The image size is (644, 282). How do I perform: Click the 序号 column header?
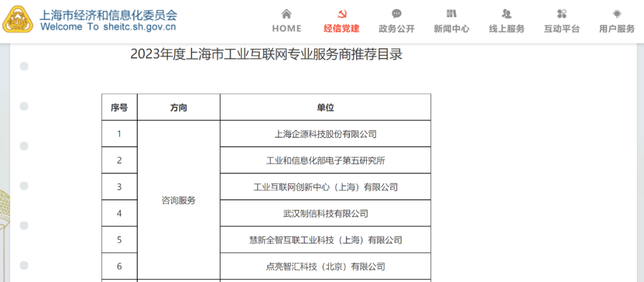(119, 107)
